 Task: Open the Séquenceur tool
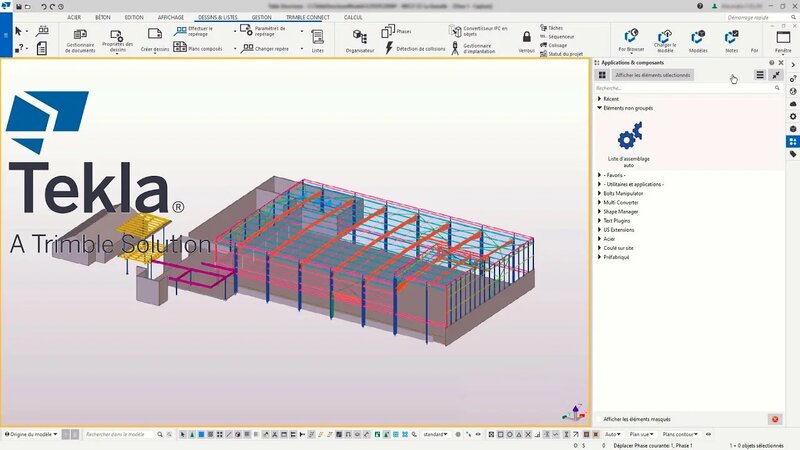pyautogui.click(x=557, y=36)
